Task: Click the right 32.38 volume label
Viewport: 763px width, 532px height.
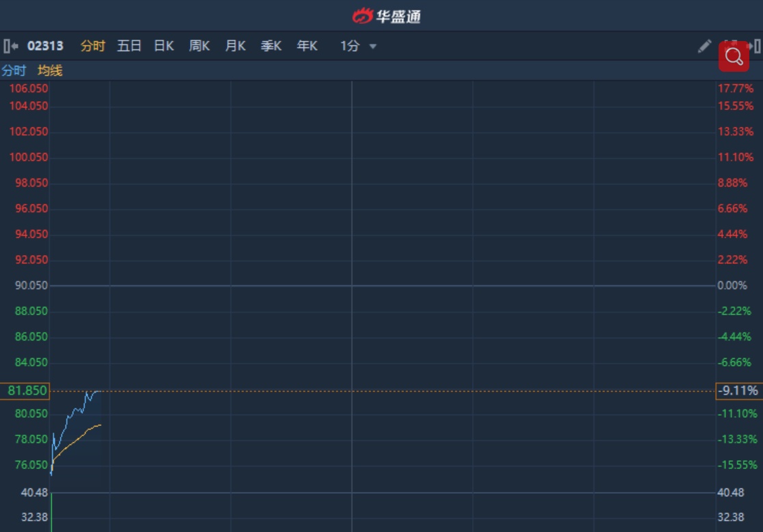Action: click(731, 518)
